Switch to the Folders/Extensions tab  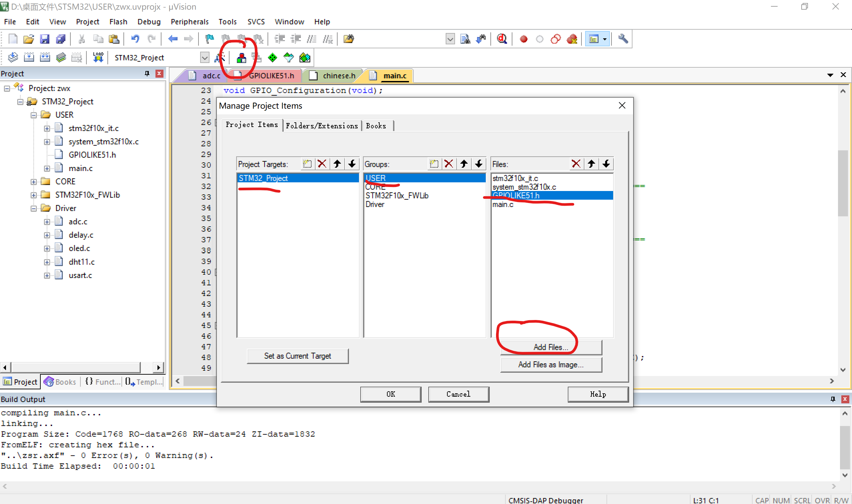322,126
